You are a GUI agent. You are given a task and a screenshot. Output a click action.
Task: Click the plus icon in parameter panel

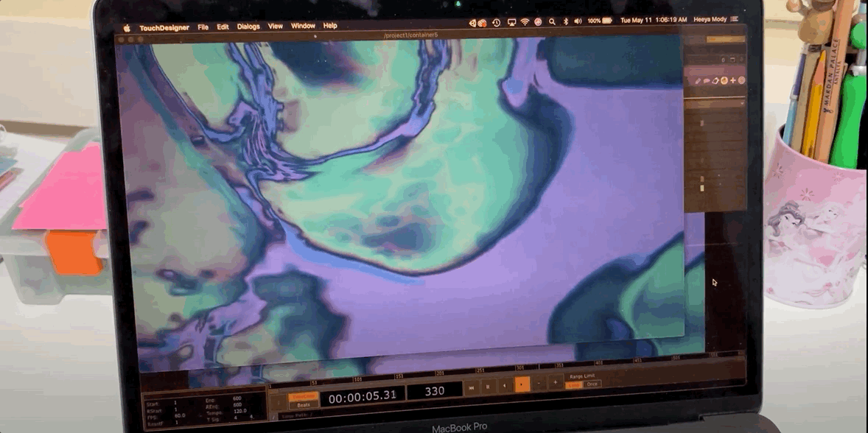coord(733,81)
